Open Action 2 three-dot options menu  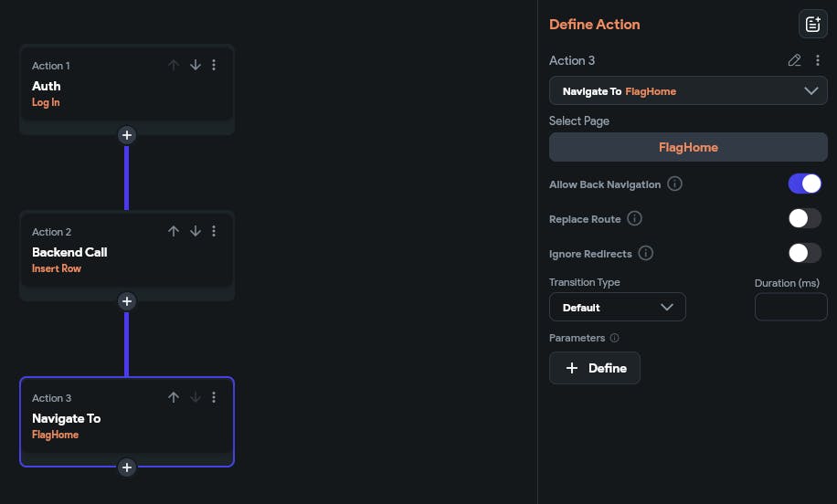point(214,232)
